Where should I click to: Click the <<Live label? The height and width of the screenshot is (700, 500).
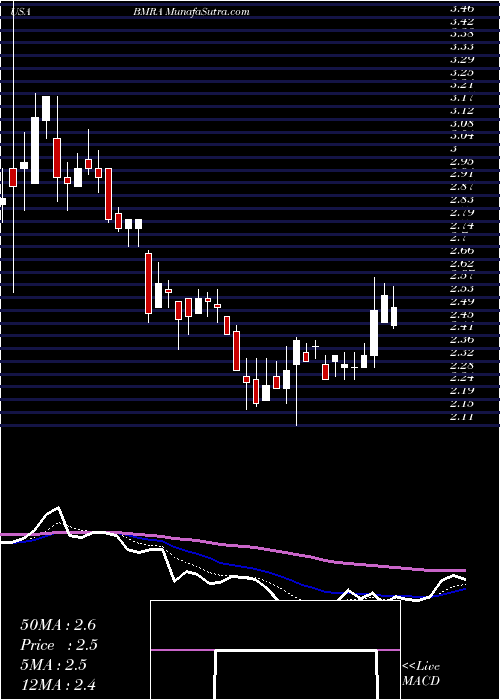pyautogui.click(x=421, y=667)
